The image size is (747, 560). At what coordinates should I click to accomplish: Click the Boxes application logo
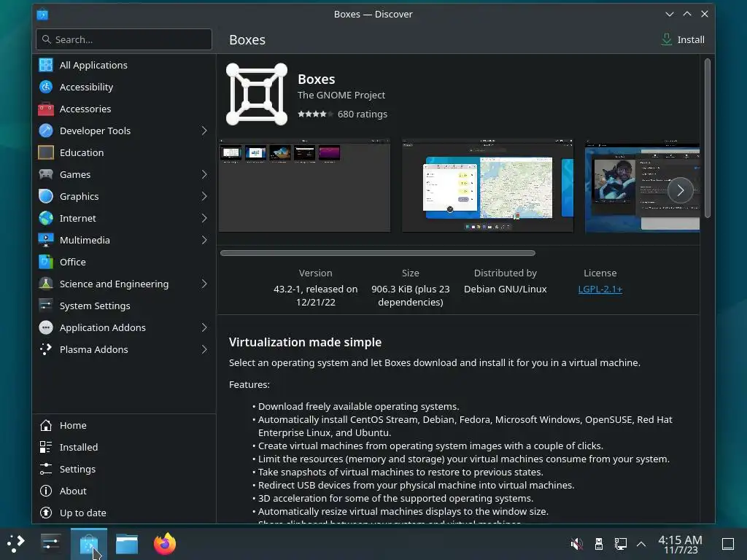coord(257,94)
